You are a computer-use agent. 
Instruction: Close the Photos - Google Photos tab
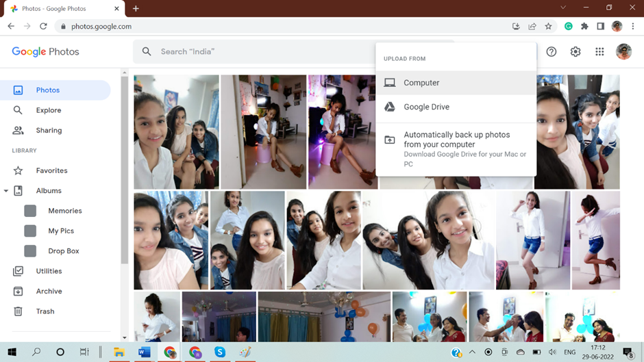click(116, 8)
